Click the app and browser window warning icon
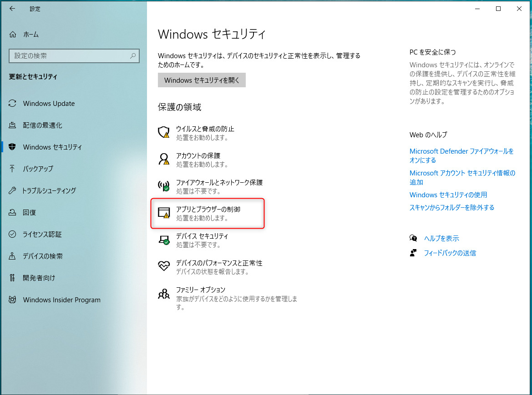Screen dimensions: 532x395 [x=164, y=213]
